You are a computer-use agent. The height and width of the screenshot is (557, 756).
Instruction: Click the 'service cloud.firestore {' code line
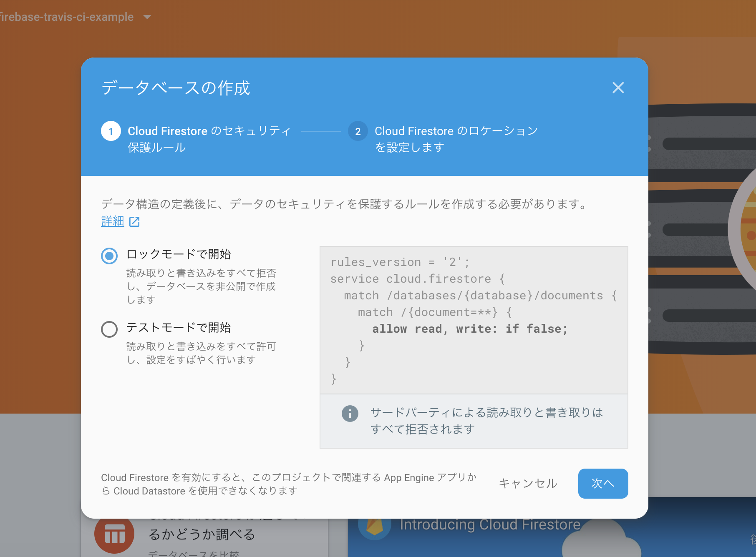coord(418,279)
